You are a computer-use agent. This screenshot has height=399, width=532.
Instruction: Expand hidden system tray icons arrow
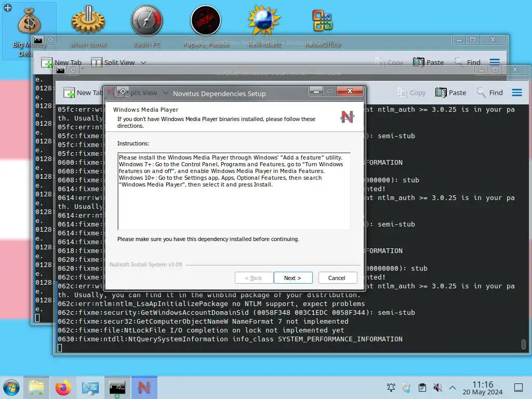453,387
